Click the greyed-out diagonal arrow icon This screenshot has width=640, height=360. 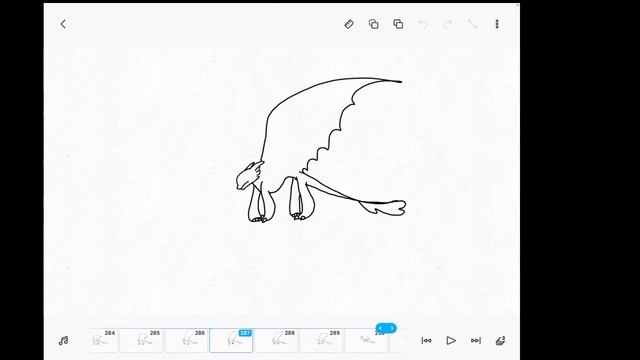[x=472, y=24]
